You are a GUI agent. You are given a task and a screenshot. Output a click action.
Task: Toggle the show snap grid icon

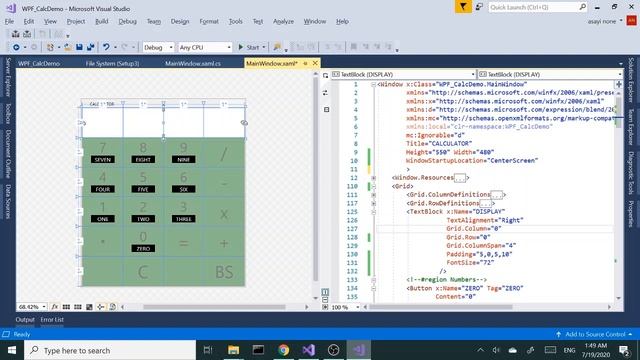click(x=66, y=307)
